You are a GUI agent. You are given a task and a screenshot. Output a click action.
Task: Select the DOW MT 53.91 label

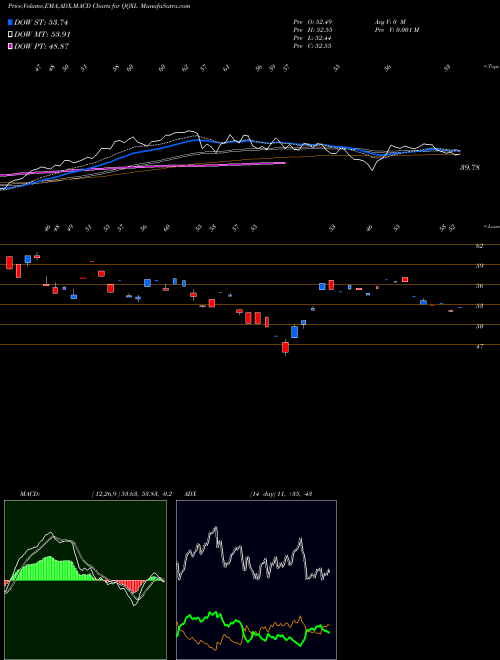pyautogui.click(x=42, y=35)
